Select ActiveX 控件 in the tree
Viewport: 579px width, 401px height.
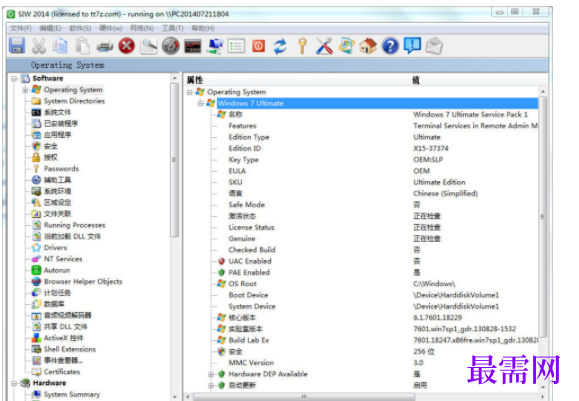click(64, 338)
